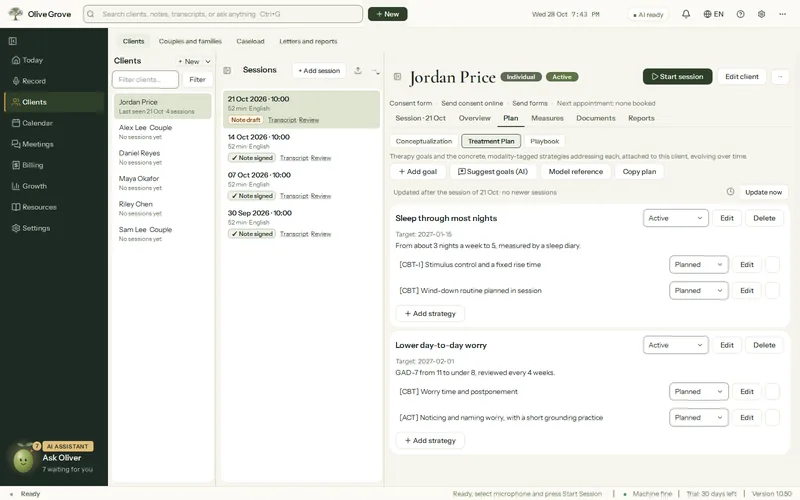The image size is (800, 500).
Task: Open Transcript link for 14 Oct session
Action: (294, 158)
